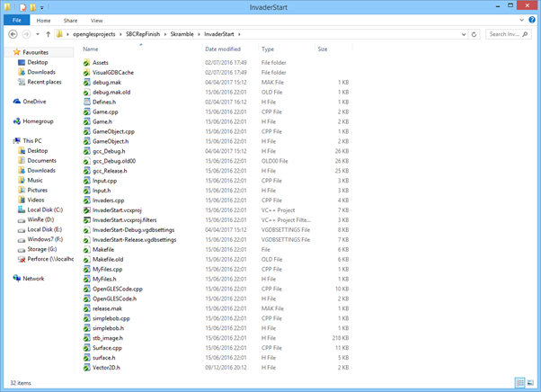The height and width of the screenshot is (392, 541).
Task: Switch to large icons view in status bar
Action: coord(530,384)
